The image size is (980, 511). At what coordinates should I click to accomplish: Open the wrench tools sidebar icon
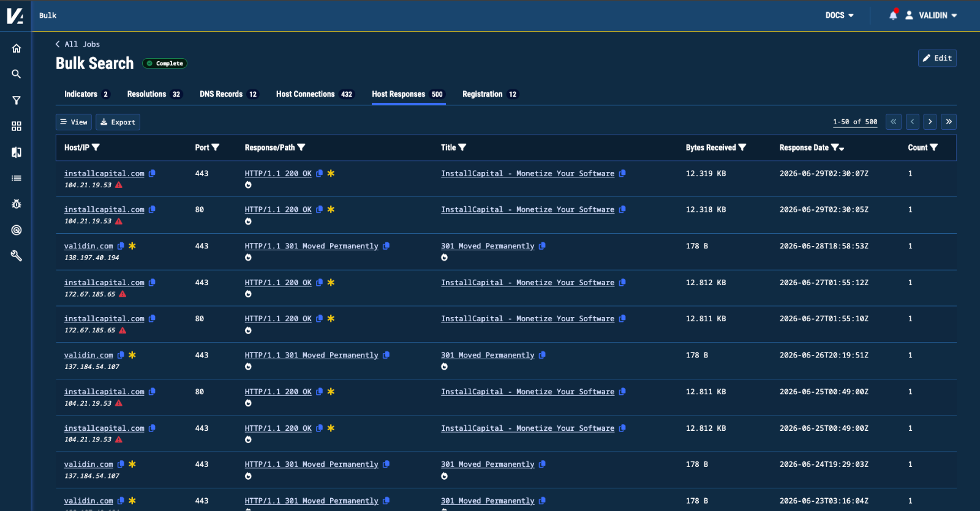click(x=17, y=256)
